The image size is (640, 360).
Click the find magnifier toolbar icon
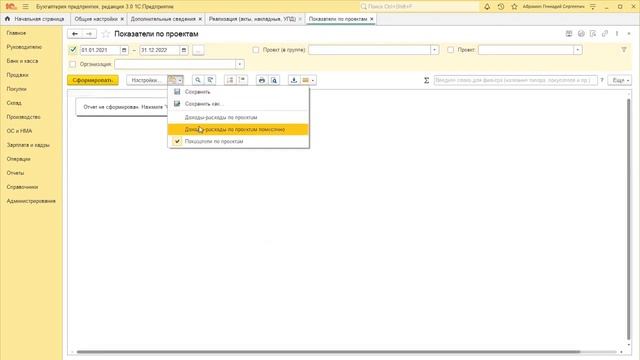click(x=198, y=80)
